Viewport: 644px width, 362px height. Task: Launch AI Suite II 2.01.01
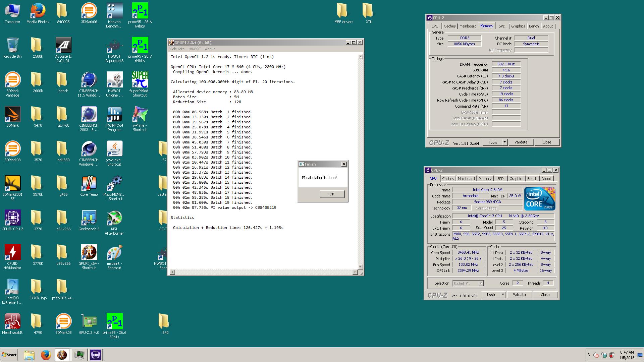click(x=63, y=50)
